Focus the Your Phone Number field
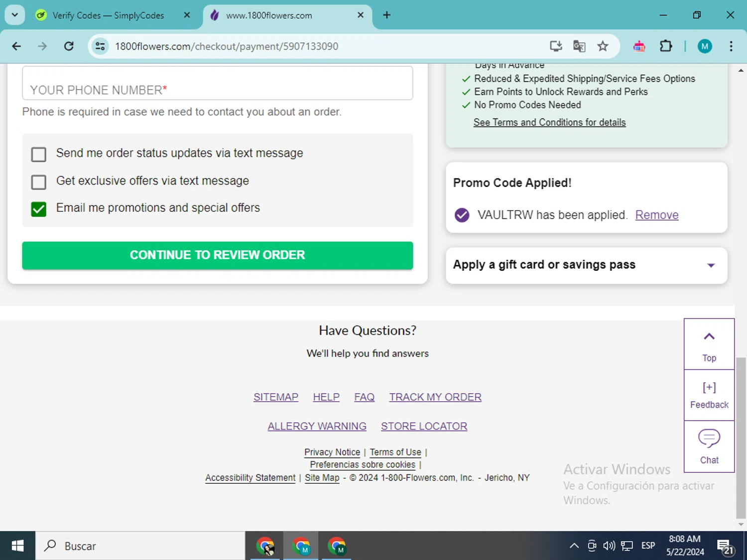Viewport: 747px width, 560px height. (x=218, y=83)
